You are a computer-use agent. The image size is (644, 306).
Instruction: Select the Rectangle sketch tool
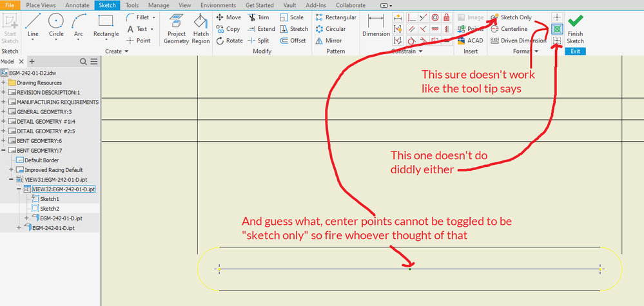click(106, 24)
